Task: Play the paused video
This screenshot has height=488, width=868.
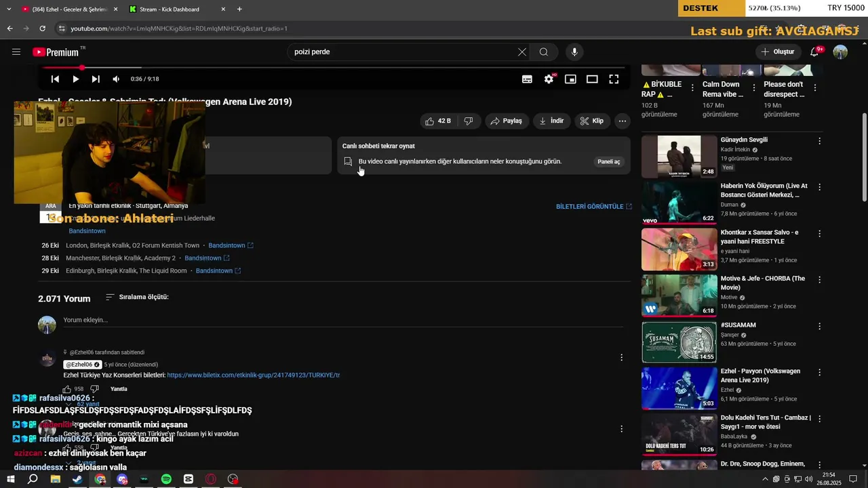Action: click(75, 79)
